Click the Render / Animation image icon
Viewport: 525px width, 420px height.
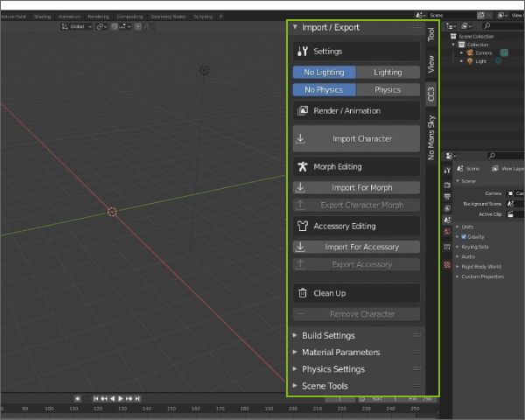click(303, 110)
